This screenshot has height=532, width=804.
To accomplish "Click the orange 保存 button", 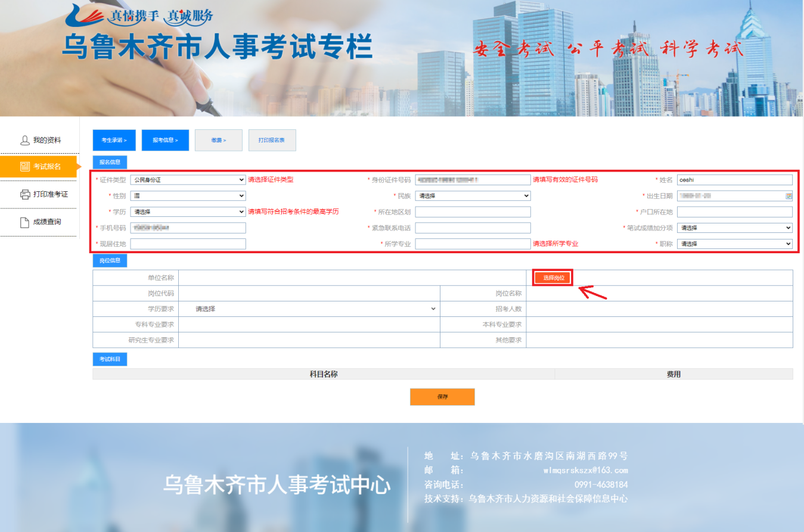I will click(442, 397).
